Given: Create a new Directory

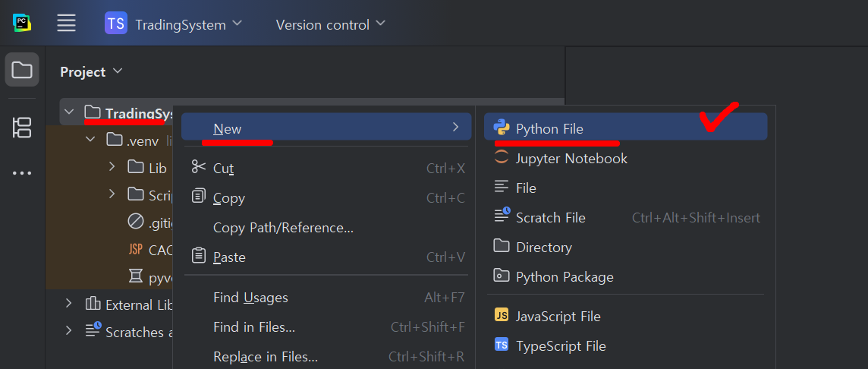Looking at the screenshot, I should [x=625, y=247].
